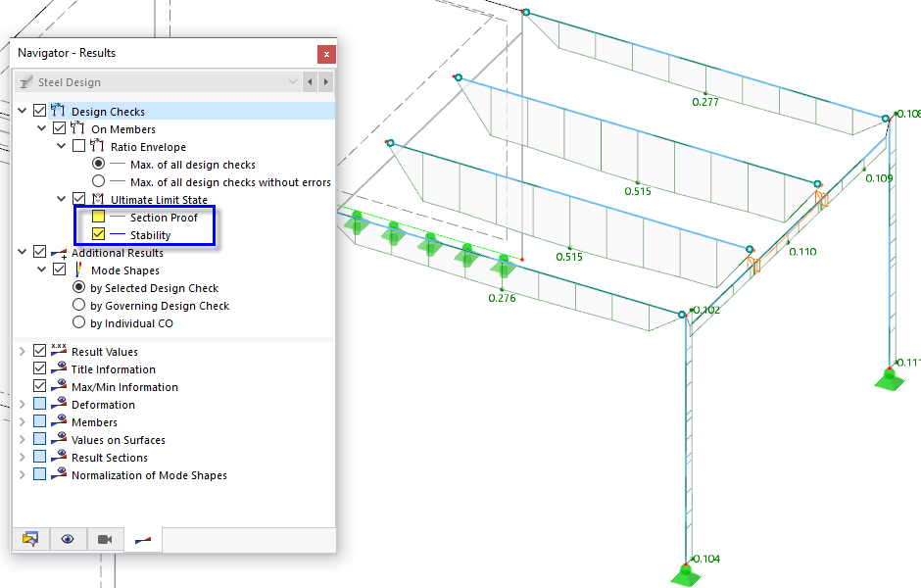Expand the Normalization of Mode Shapes entry
Image resolution: width=921 pixels, height=588 pixels.
point(22,474)
